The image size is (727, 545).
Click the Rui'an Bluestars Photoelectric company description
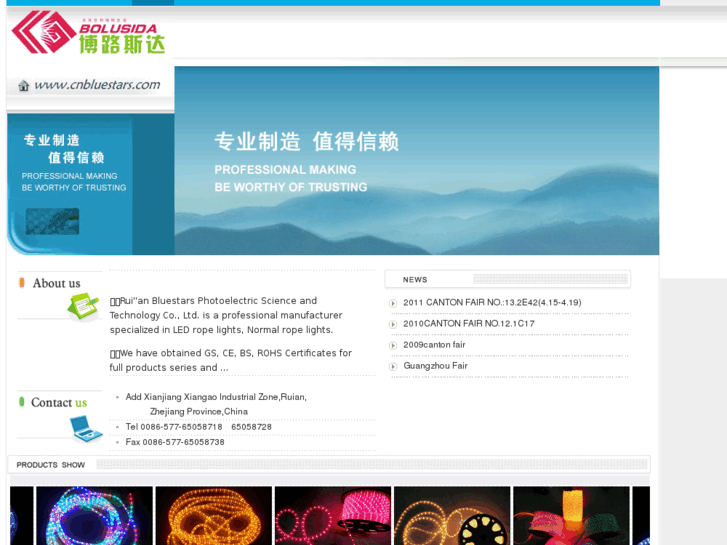tap(226, 315)
